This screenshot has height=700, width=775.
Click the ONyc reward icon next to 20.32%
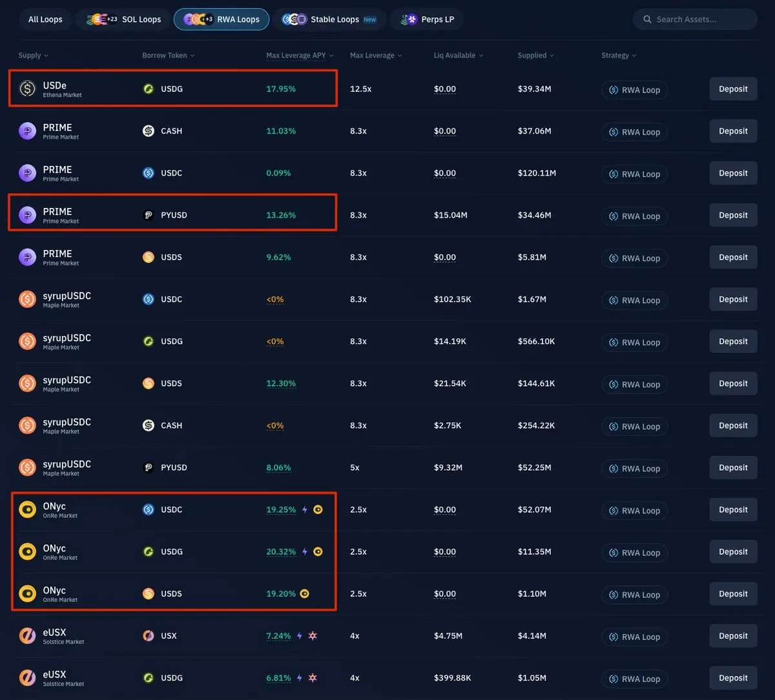[x=318, y=551]
